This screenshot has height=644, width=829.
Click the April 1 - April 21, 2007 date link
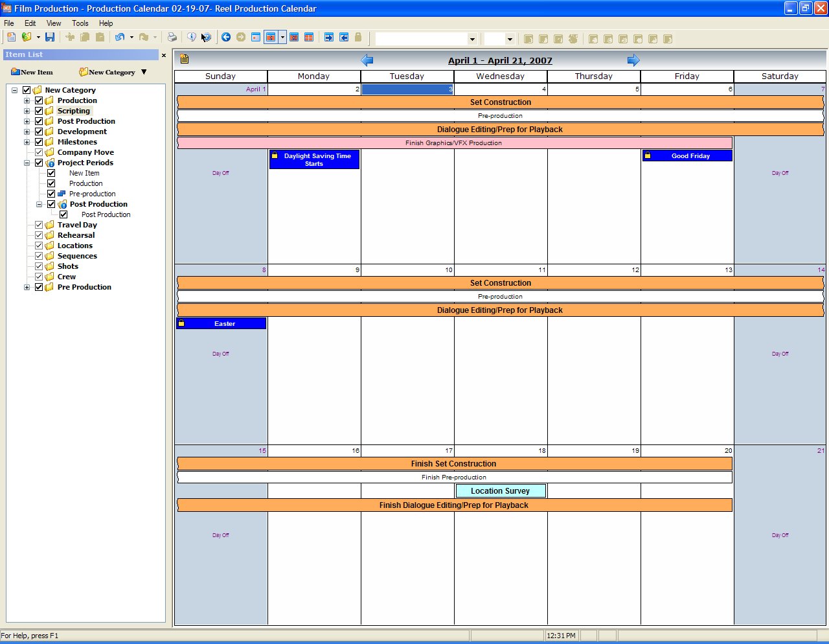[500, 60]
